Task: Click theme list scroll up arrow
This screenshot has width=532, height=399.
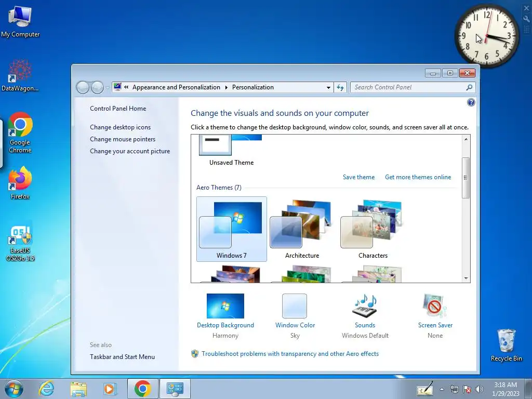Action: 466,139
